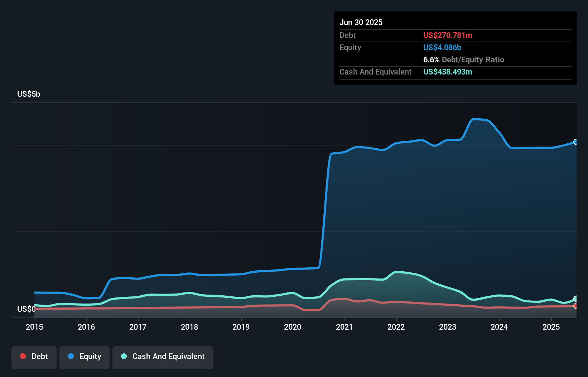588x377 pixels.
Task: Select the teal cash marker at chart's right edge
Action: (576, 299)
